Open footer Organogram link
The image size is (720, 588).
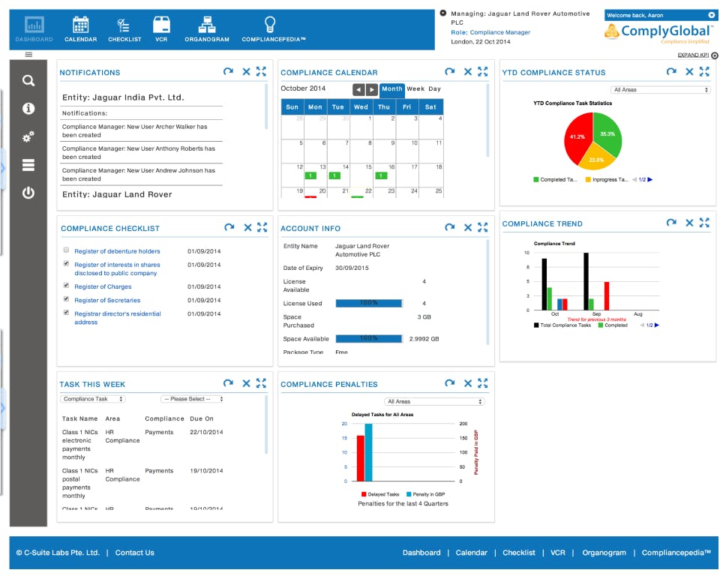coord(604,553)
